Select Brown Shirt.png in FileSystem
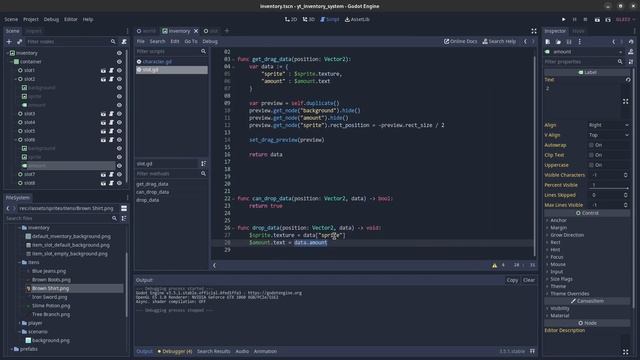640x360 pixels. click(50, 288)
